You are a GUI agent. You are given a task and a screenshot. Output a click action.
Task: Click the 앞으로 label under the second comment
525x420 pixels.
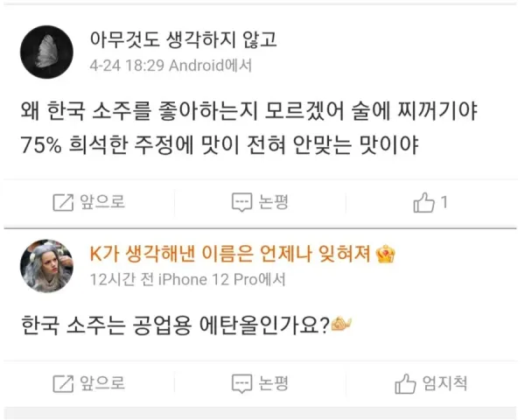tap(101, 383)
